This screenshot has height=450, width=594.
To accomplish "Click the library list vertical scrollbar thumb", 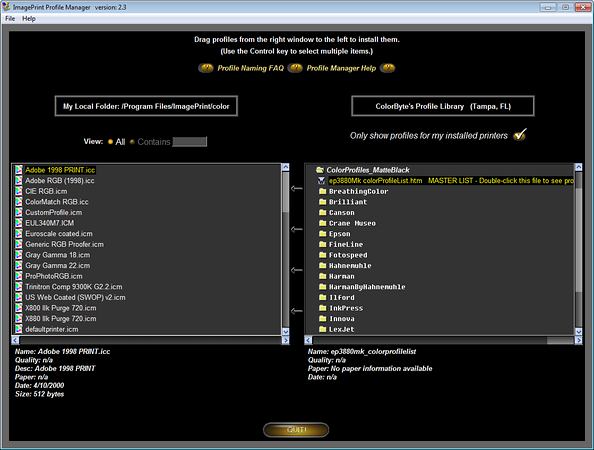I will tap(578, 239).
